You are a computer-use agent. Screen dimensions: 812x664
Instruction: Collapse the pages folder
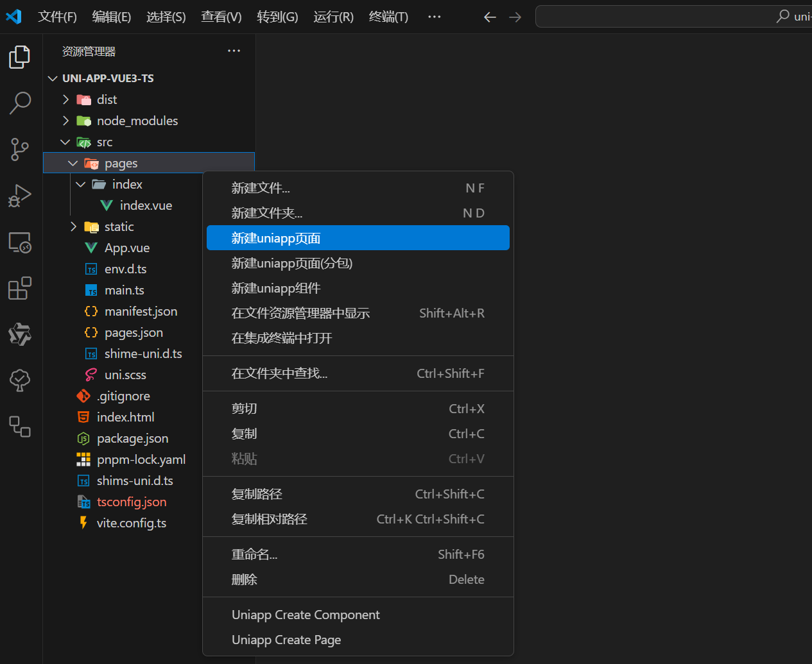pyautogui.click(x=73, y=163)
